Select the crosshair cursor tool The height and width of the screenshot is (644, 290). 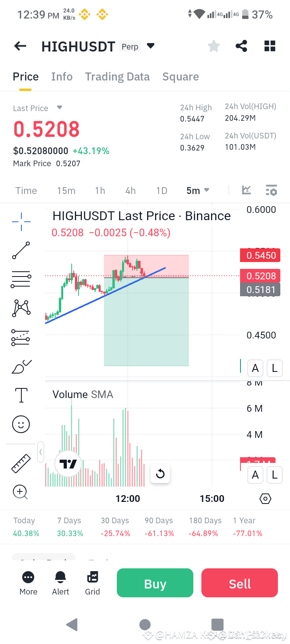pyautogui.click(x=21, y=222)
